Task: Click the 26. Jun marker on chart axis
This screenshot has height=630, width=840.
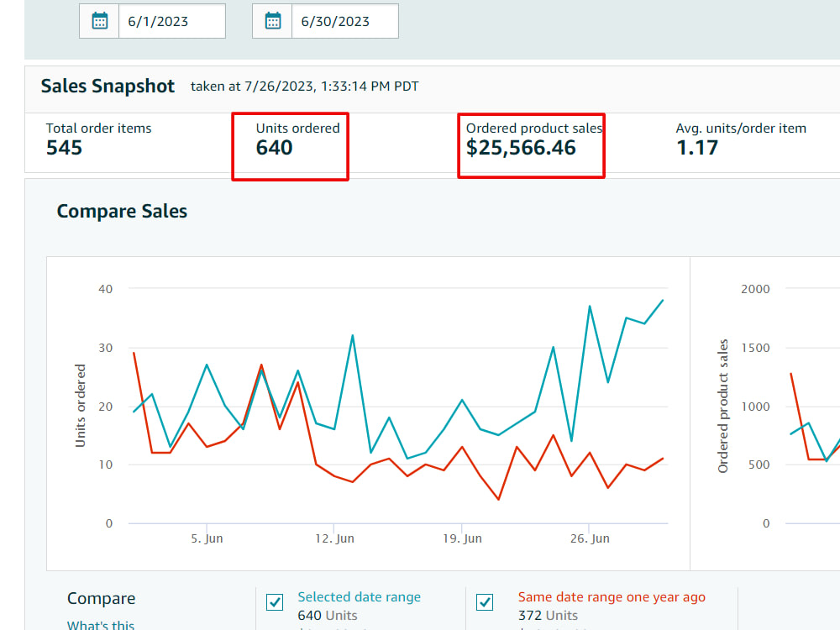Action: pyautogui.click(x=590, y=538)
